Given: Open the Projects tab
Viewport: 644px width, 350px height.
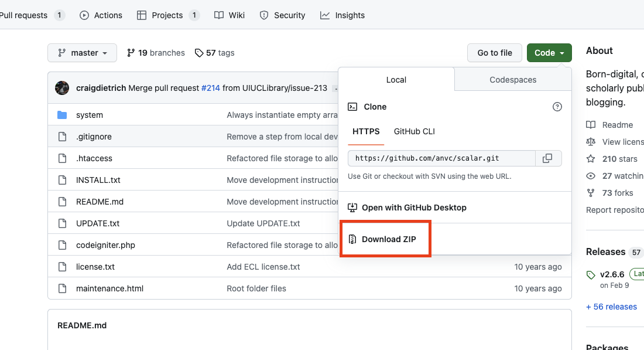Looking at the screenshot, I should [168, 15].
